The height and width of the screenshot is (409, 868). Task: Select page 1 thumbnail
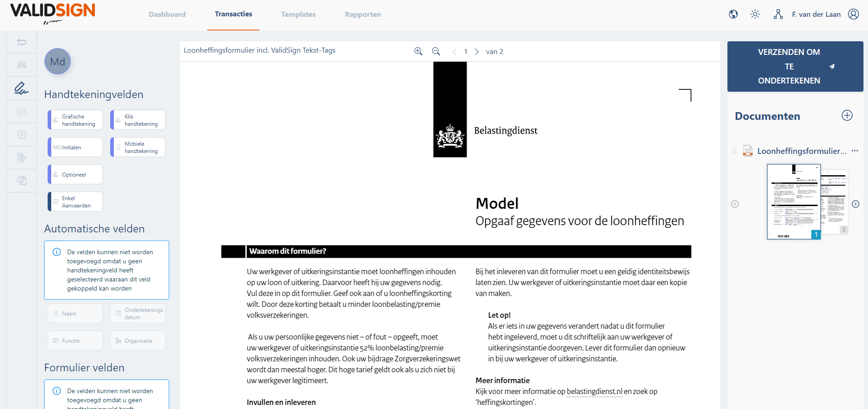794,202
